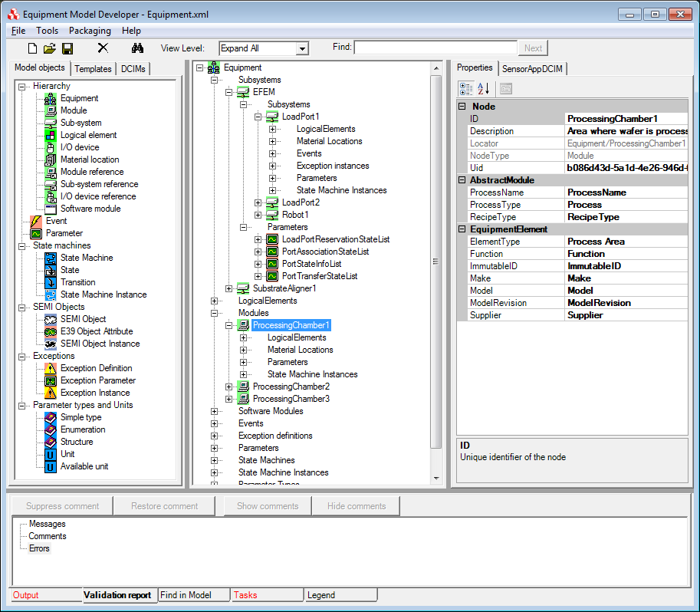
Task: Select the State Machine object in sidebar
Action: 87,257
